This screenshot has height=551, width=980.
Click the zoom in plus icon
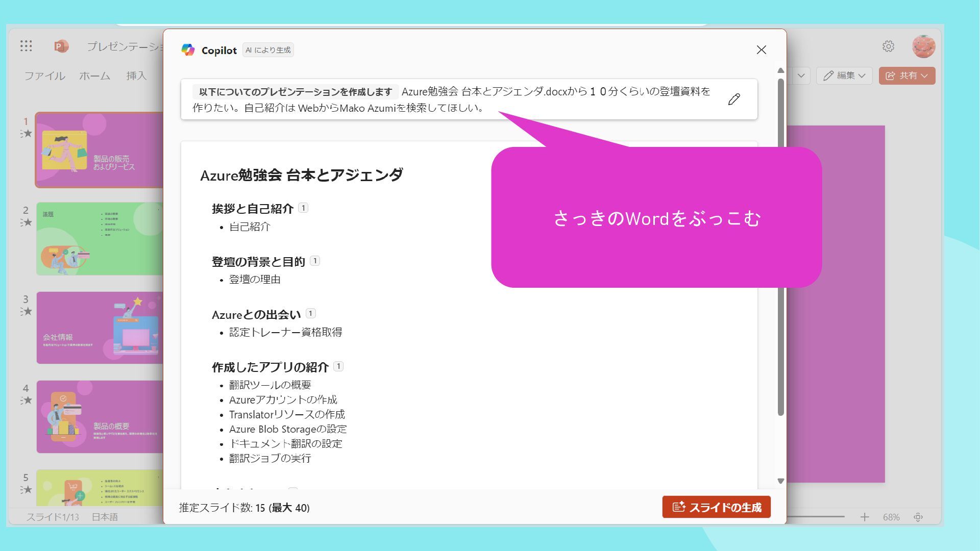click(864, 517)
